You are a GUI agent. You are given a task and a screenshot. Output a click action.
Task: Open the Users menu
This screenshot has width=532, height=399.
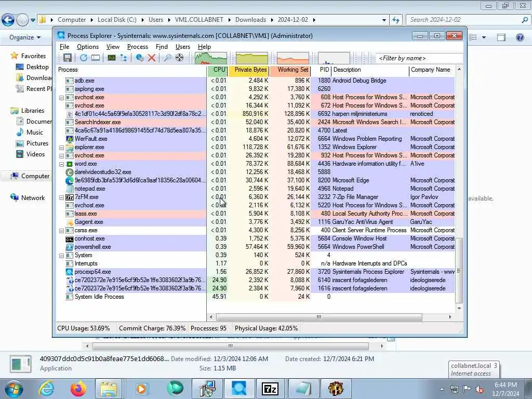182,47
